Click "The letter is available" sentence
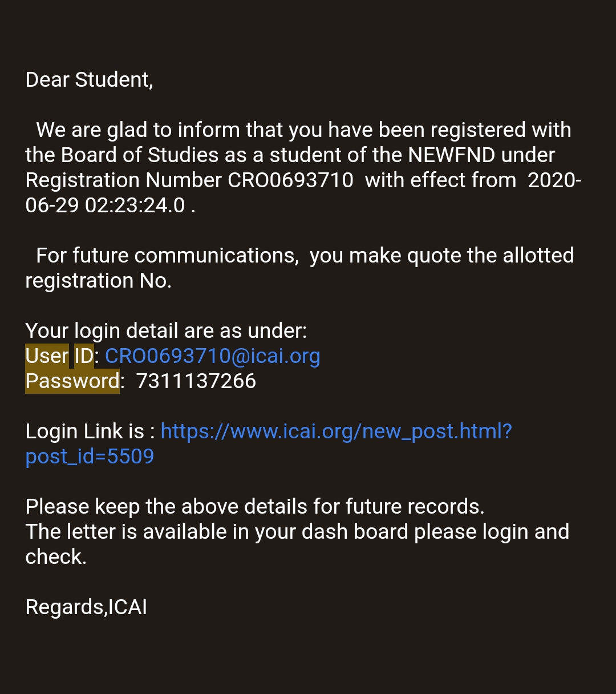This screenshot has width=616, height=694. [135, 532]
